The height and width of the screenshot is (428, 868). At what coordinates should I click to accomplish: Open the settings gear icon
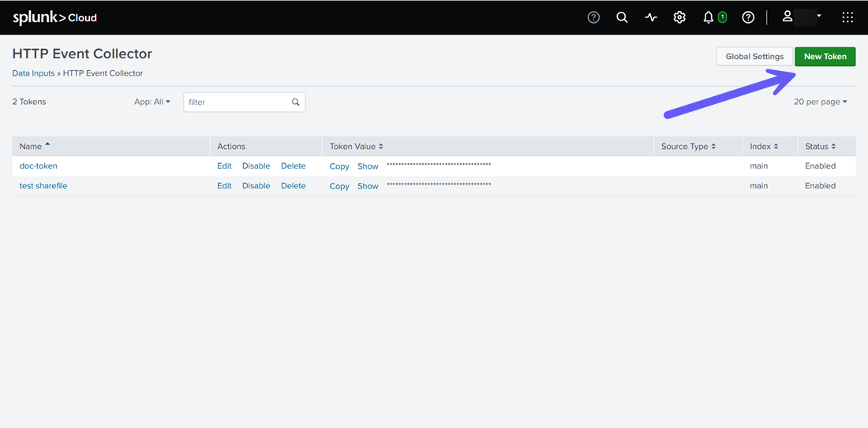coord(679,17)
